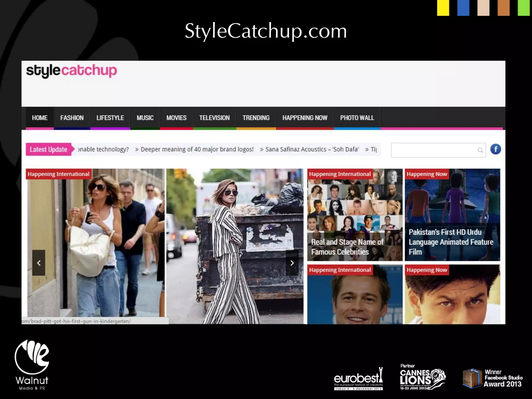Click the blue color block top right
The image size is (532, 399).
coord(463,8)
